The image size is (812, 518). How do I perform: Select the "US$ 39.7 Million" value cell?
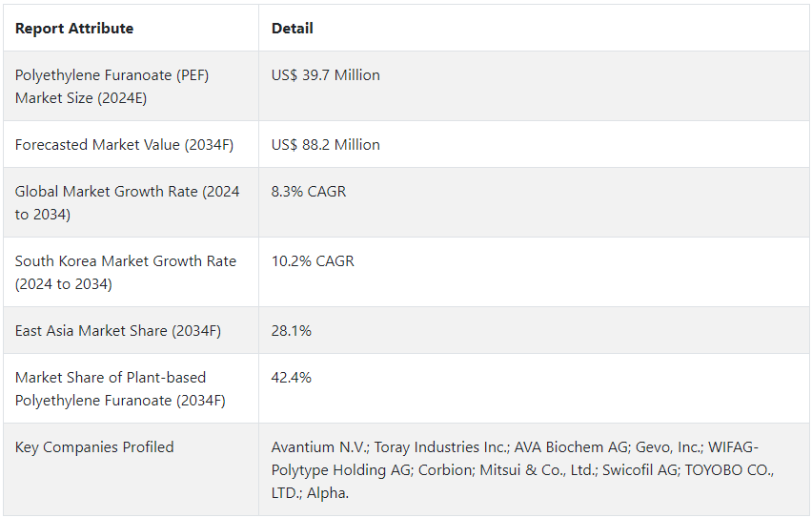coord(326,75)
